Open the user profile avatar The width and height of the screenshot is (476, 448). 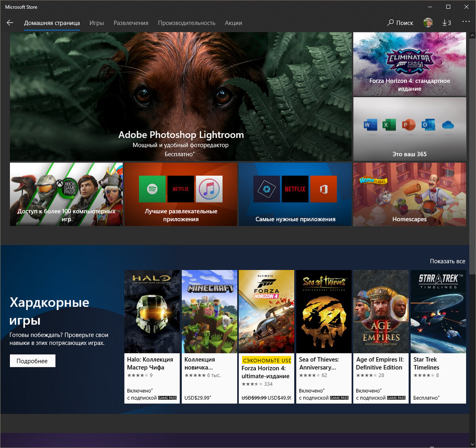(428, 23)
